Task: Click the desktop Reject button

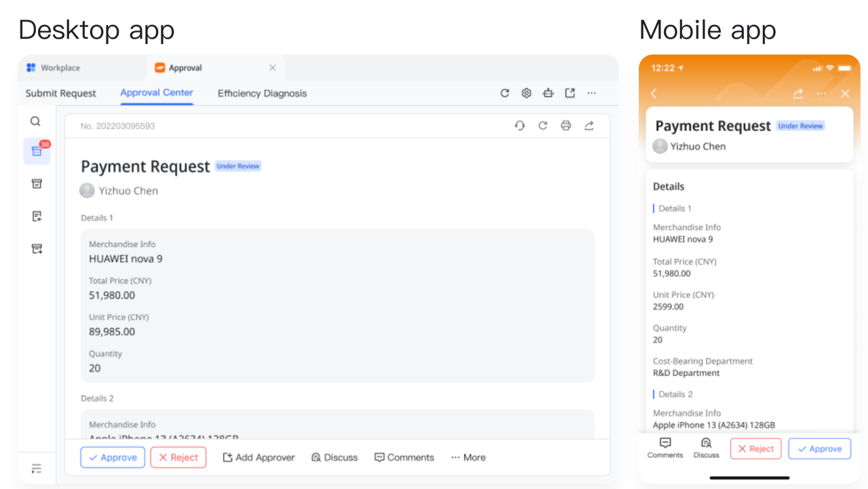Action: point(178,458)
